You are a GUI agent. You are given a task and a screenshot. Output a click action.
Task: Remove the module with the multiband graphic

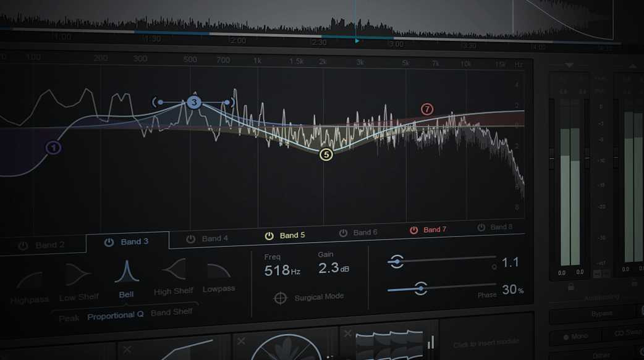pyautogui.click(x=347, y=333)
